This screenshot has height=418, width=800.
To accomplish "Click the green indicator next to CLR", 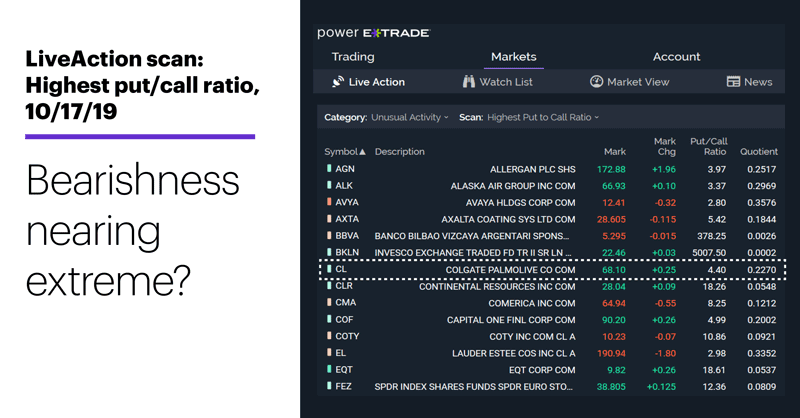I will pyautogui.click(x=329, y=286).
